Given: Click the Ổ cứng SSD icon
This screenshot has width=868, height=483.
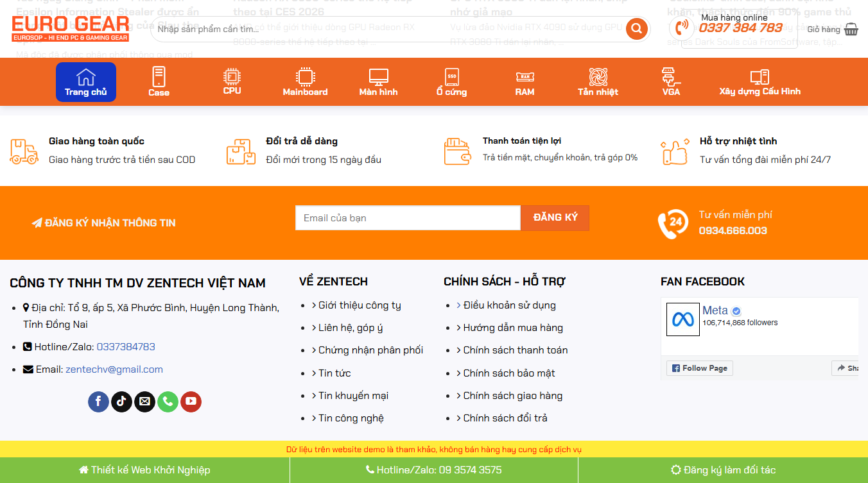Looking at the screenshot, I should (451, 75).
